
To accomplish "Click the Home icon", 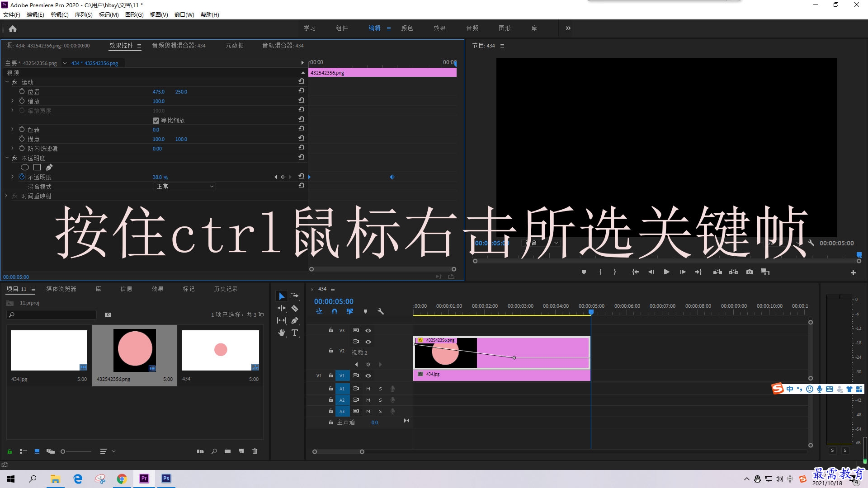I will point(13,28).
